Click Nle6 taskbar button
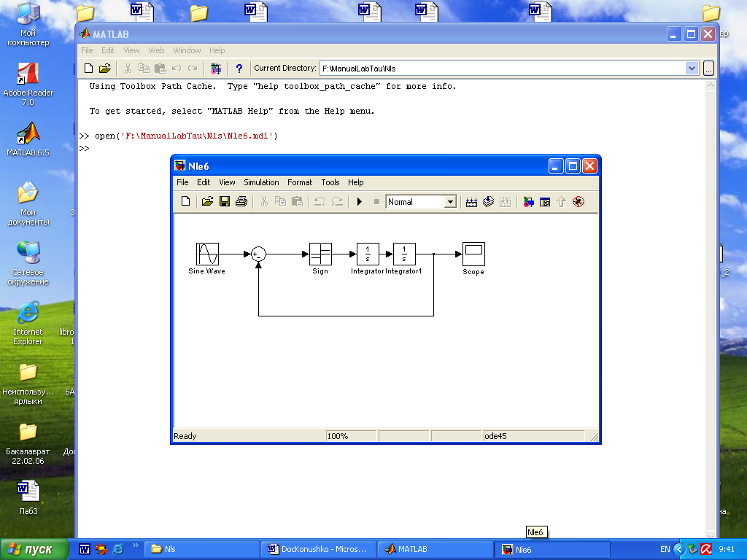The image size is (747, 560). (x=553, y=549)
